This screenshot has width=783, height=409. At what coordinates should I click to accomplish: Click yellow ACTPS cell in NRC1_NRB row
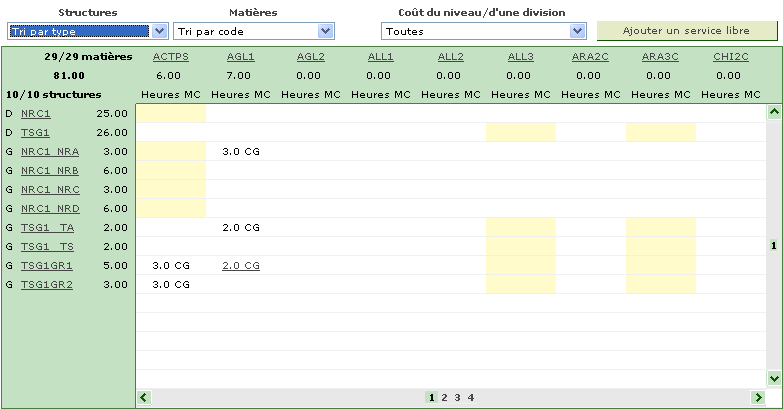click(x=171, y=170)
